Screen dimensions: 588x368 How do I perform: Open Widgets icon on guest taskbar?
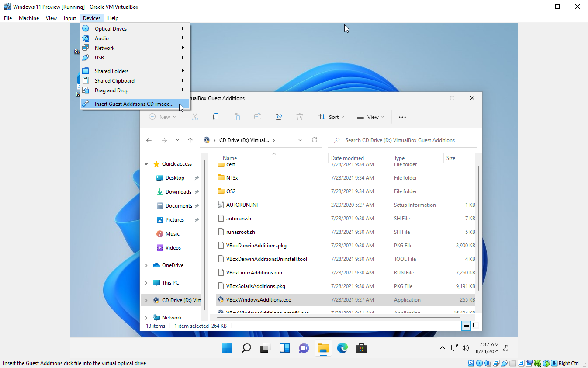pos(284,348)
